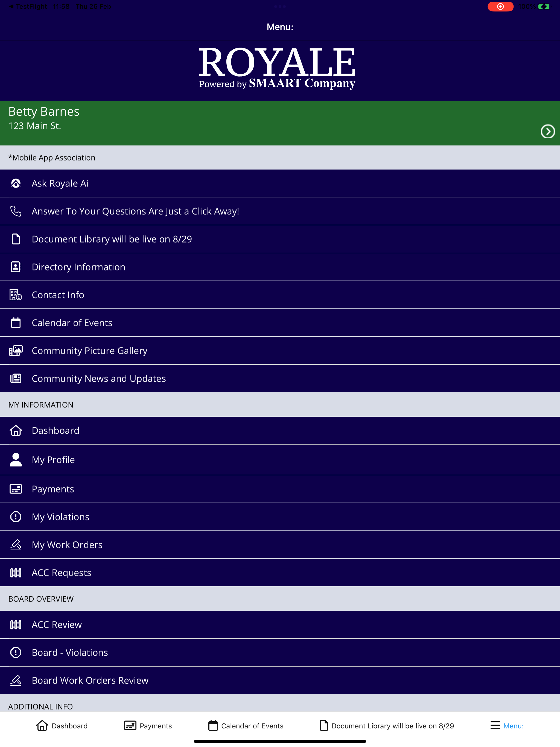Switch to the Dashboard tab label in bottom bar
The width and height of the screenshot is (560, 747).
(69, 726)
